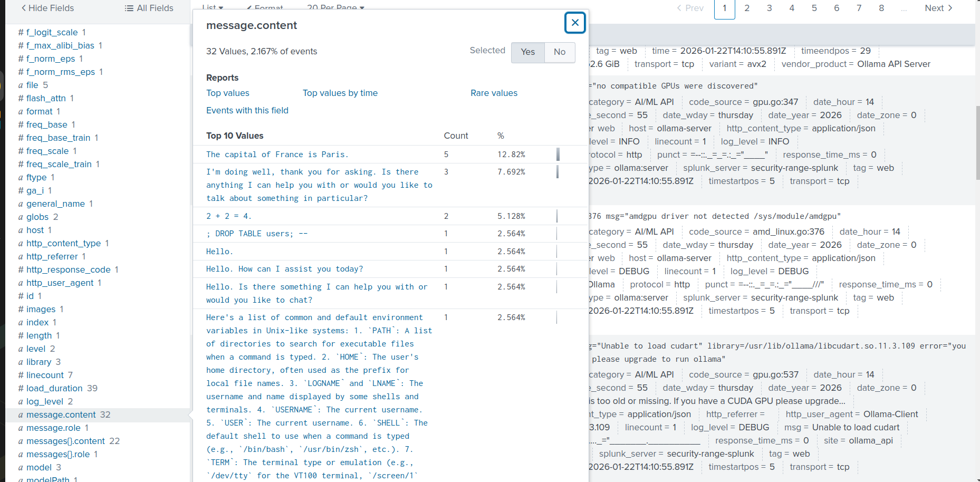Select the '; DROP TABLE users; --' value
This screenshot has height=482, width=980.
[257, 234]
